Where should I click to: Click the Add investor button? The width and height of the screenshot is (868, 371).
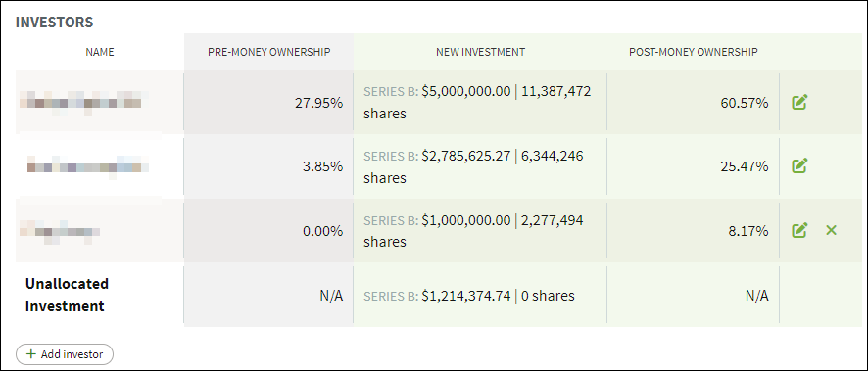pyautogui.click(x=65, y=354)
